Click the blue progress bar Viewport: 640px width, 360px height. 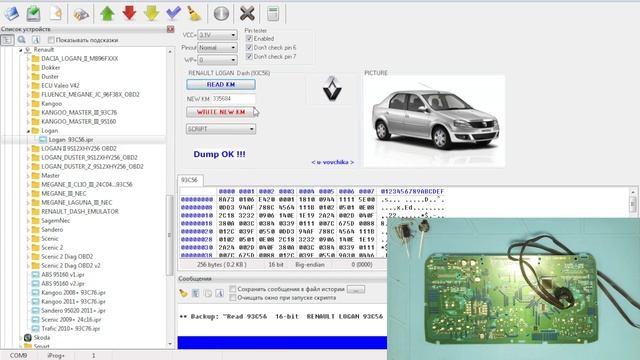pos(282,342)
